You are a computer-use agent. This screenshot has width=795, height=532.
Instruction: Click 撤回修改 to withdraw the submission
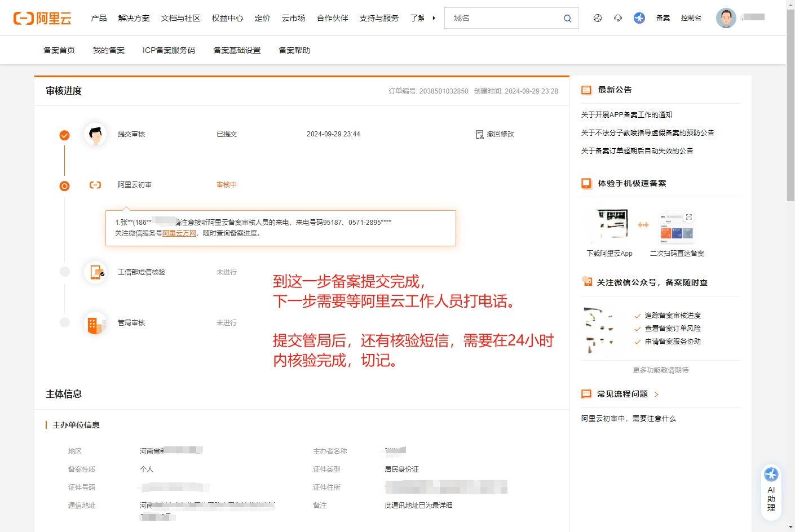click(x=500, y=134)
